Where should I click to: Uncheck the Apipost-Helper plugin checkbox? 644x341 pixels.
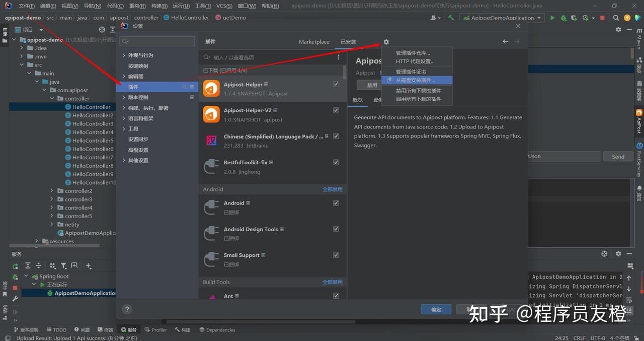pyautogui.click(x=336, y=84)
